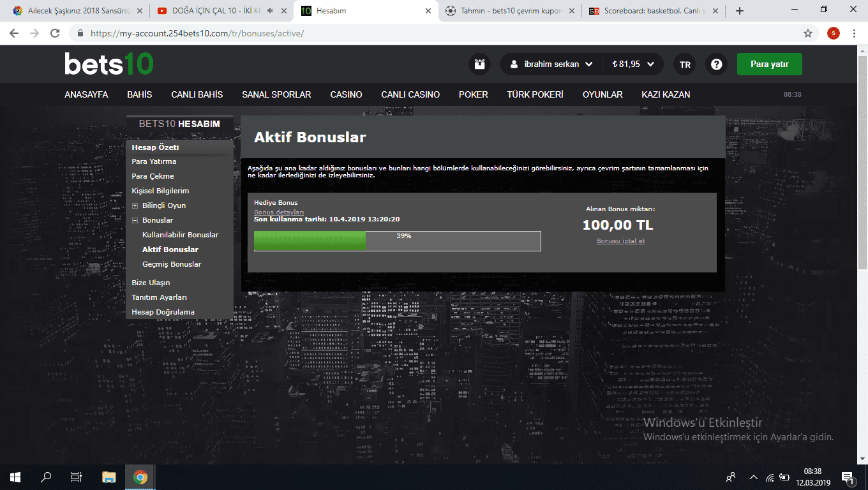Open CASINO menu item
This screenshot has width=868, height=490.
(346, 94)
